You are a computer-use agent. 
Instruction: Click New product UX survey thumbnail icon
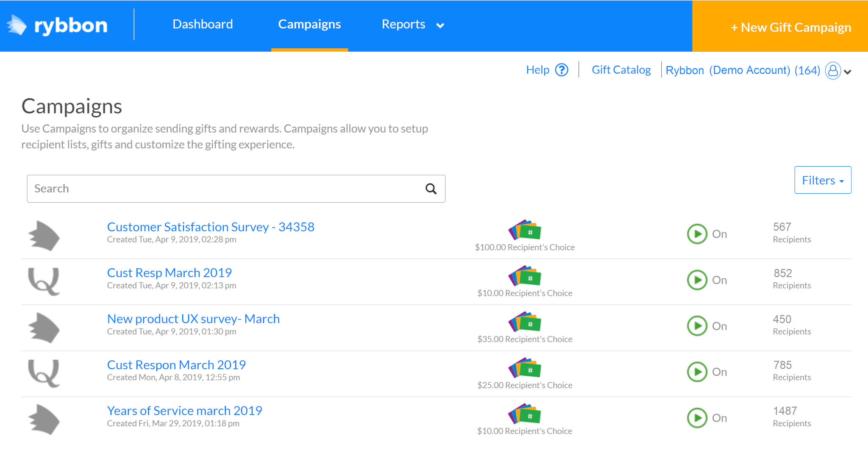[44, 328]
